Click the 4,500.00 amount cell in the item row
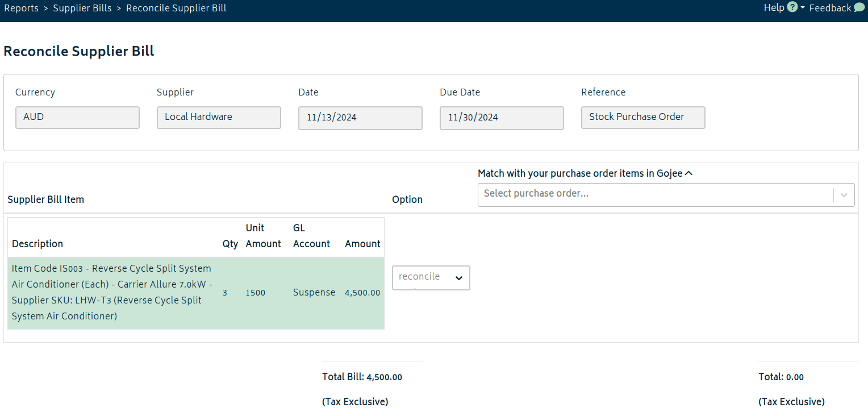 coord(362,293)
